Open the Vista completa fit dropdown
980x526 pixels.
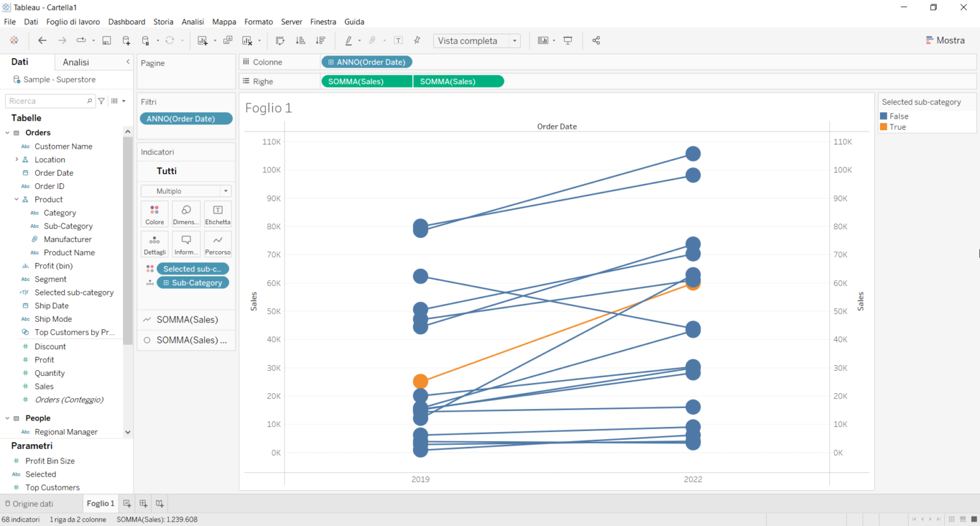514,40
